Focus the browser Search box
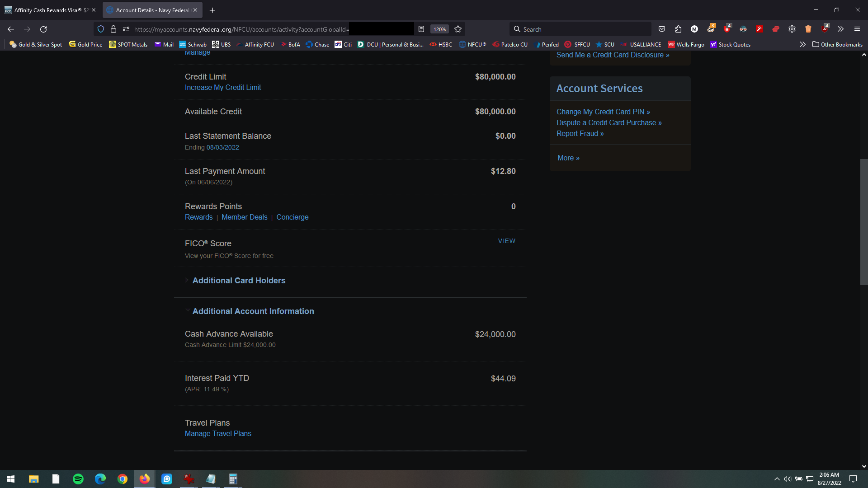 tap(580, 29)
